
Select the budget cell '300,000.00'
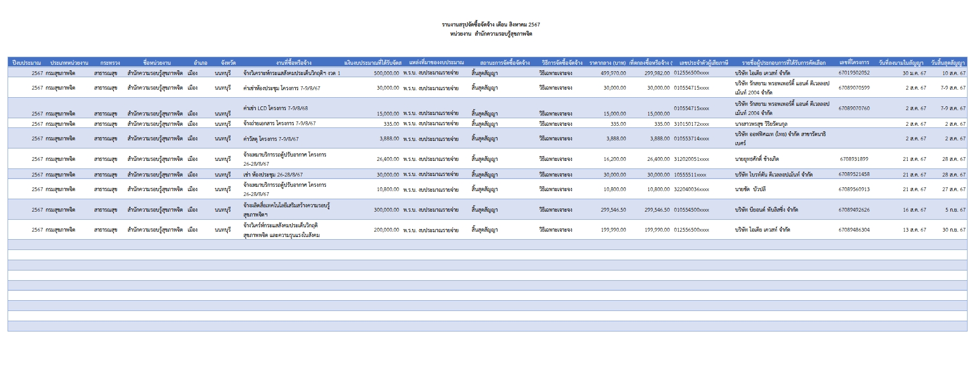tap(387, 210)
